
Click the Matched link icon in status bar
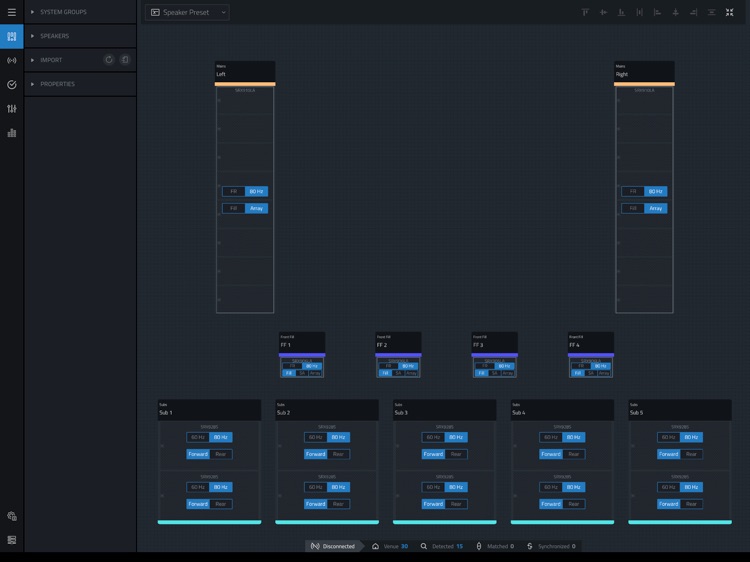point(479,546)
